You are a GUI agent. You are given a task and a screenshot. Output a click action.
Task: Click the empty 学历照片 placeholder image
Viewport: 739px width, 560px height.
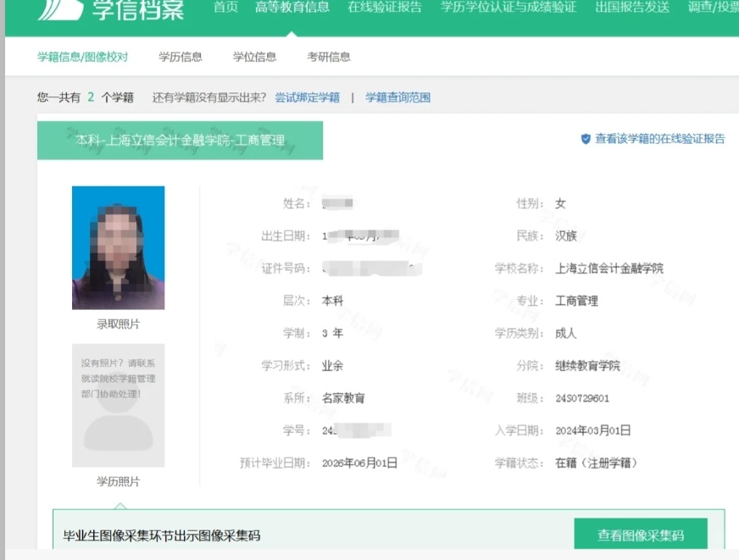(119, 406)
